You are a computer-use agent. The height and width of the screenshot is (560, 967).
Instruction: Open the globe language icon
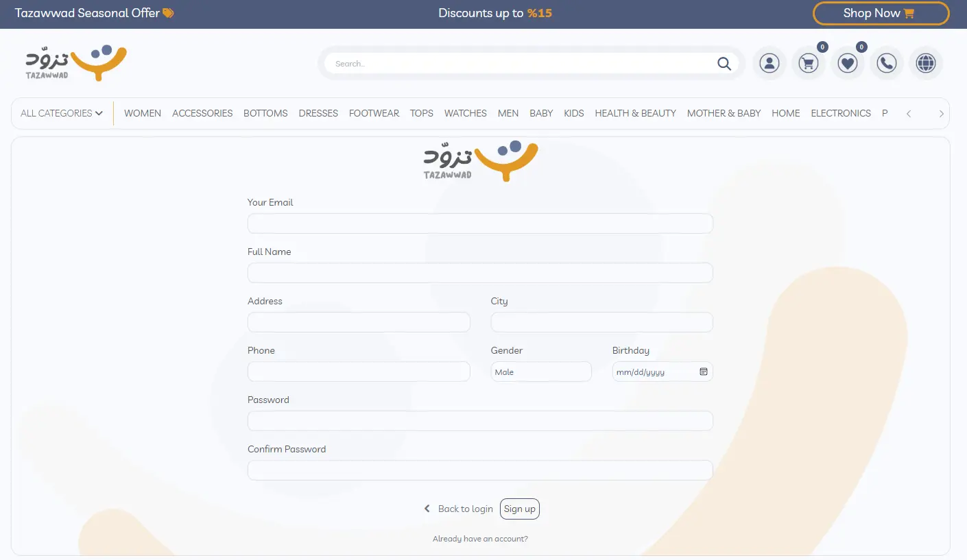[x=926, y=64]
